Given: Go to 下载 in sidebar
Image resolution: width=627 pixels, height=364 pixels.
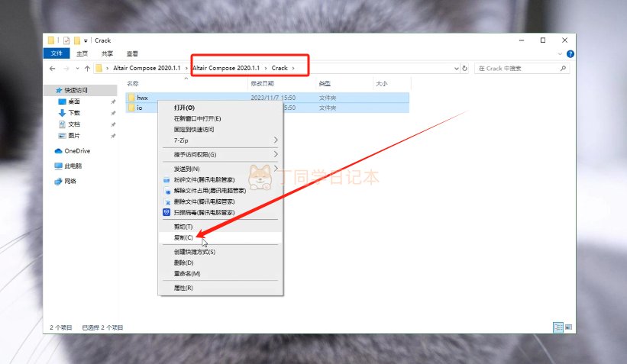Looking at the screenshot, I should point(74,113).
